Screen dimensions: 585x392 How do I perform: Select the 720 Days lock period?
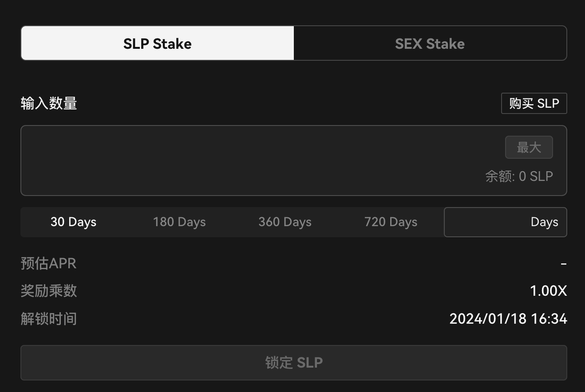tap(391, 222)
